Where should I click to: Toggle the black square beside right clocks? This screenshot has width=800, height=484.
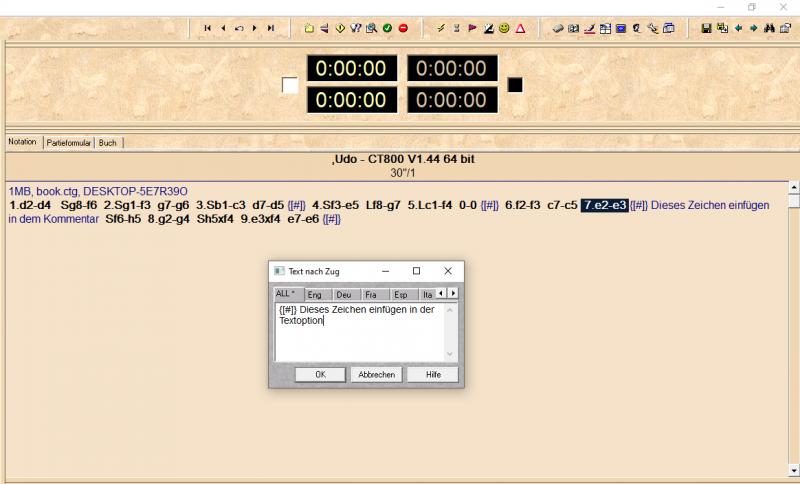(x=515, y=85)
